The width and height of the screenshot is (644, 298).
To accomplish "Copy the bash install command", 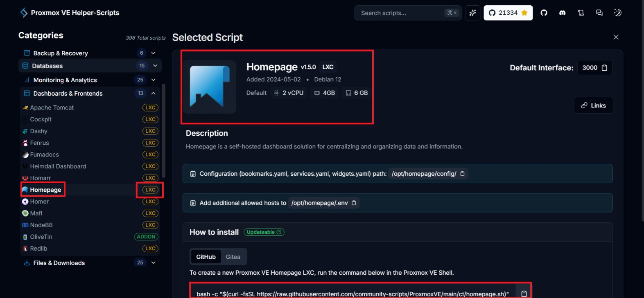I will 524,294.
